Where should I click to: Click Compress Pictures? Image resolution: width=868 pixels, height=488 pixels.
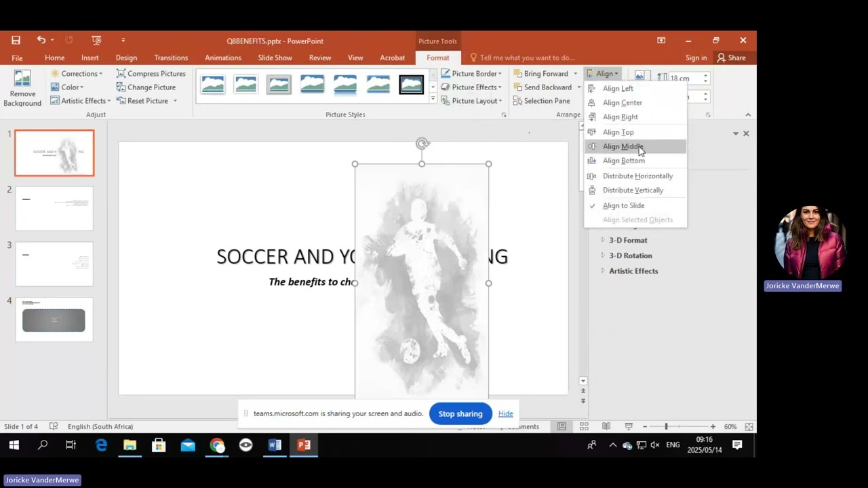pos(151,73)
